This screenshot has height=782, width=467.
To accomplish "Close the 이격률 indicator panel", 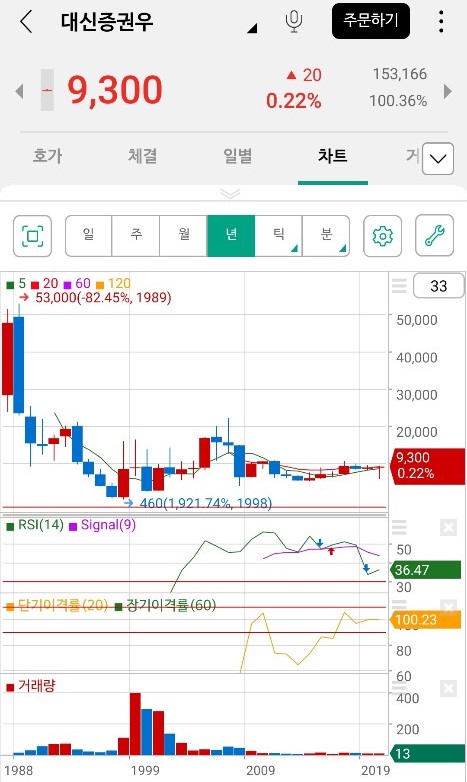I will click(x=449, y=607).
